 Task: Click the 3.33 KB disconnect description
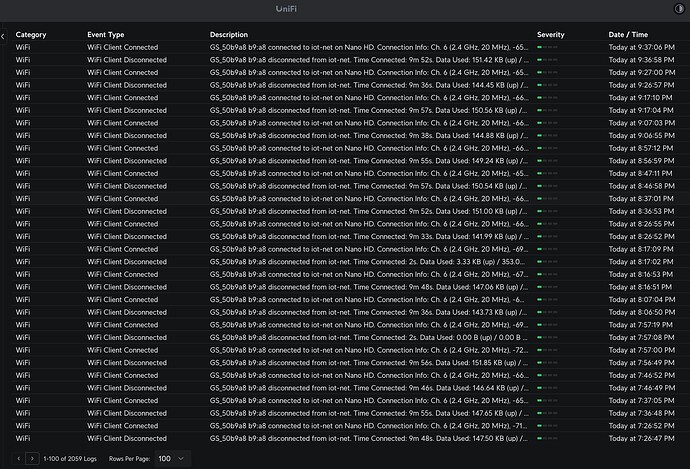tap(367, 261)
